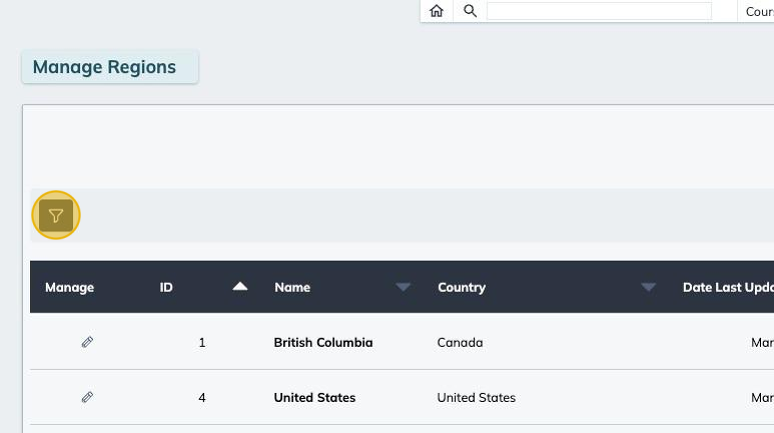Click the home icon
Screen dimensions: 774x433
pyautogui.click(x=436, y=11)
